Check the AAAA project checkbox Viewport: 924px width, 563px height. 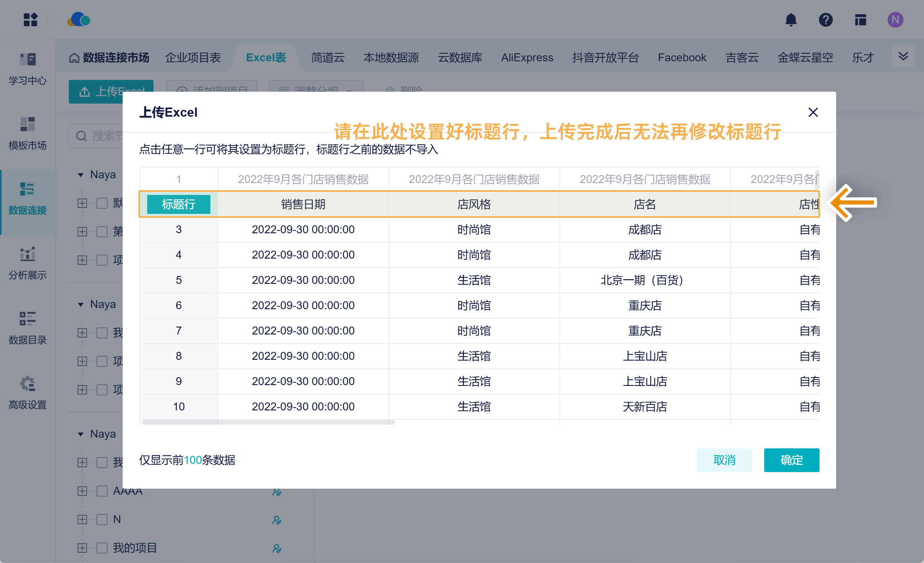pos(102,491)
